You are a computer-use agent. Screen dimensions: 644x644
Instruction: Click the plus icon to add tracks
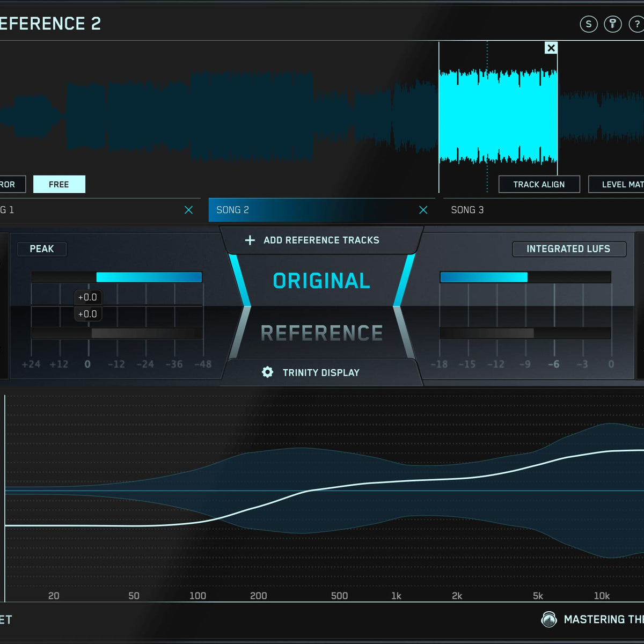click(x=250, y=240)
